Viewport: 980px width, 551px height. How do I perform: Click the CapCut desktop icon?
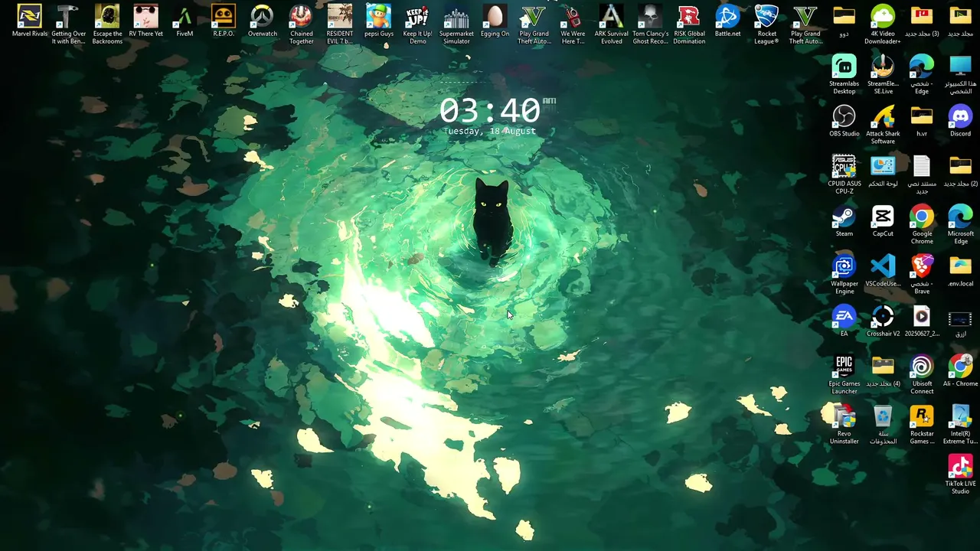click(883, 221)
